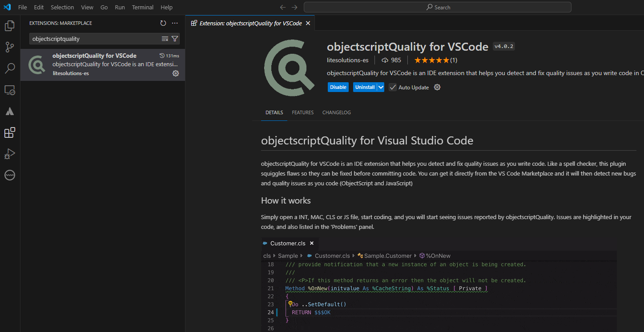The height and width of the screenshot is (332, 644).
Task: Toggle the Auto Update checkbox
Action: click(x=393, y=87)
